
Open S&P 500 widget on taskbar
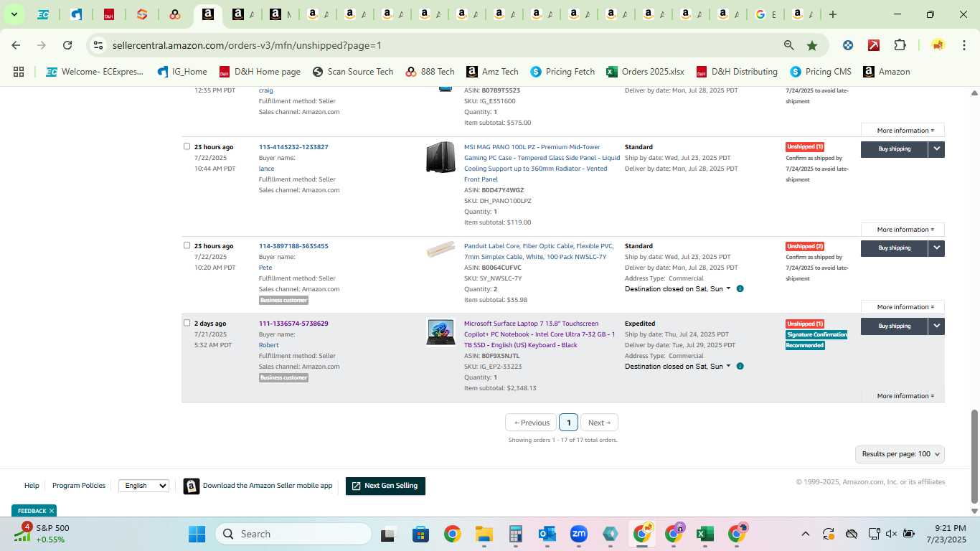[43, 534]
